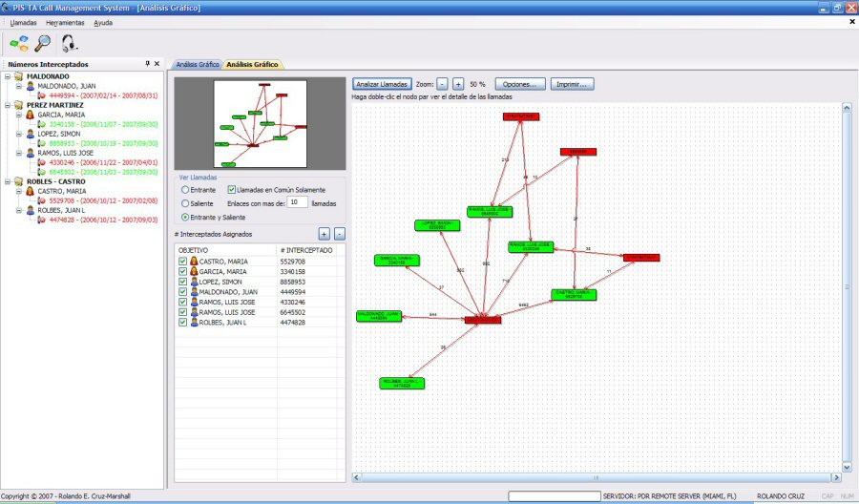This screenshot has height=504, width=859.
Task: Open the Opciones dialog button
Action: tap(520, 84)
